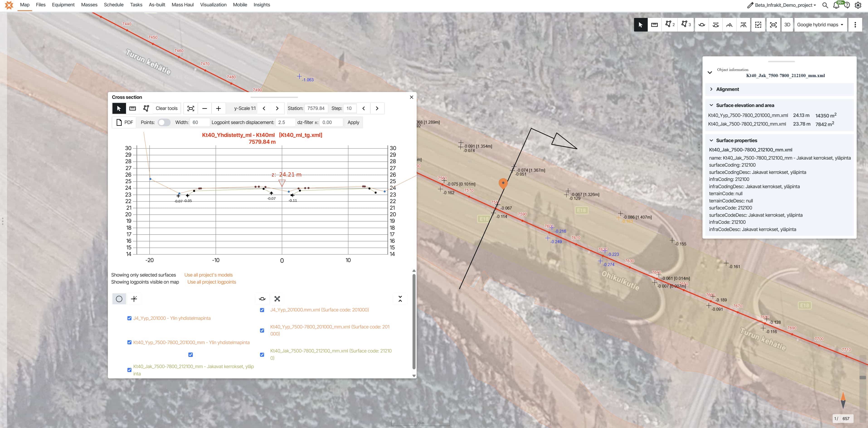Open the settings gear in top bar
868x428 pixels.
point(858,5)
